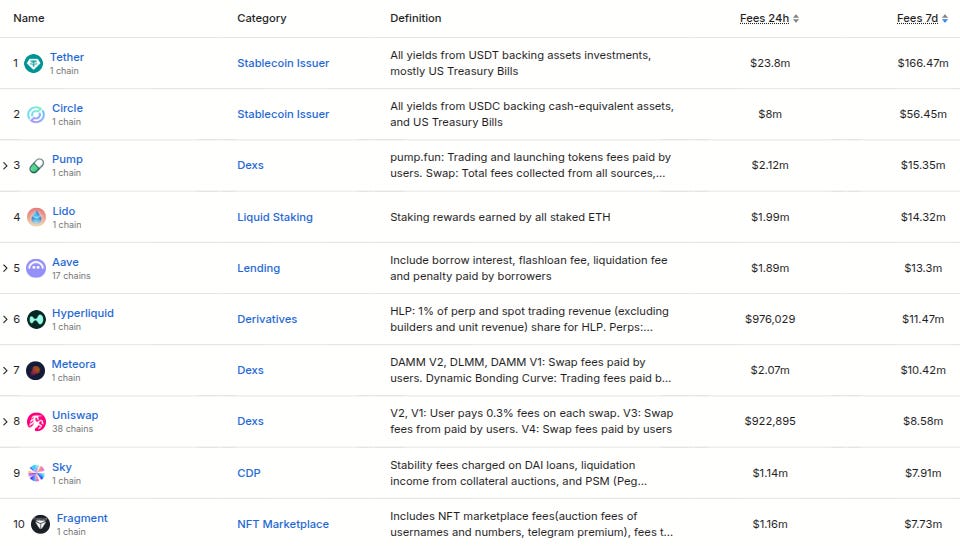Image resolution: width=960 pixels, height=546 pixels.
Task: Click the Uniswap unicorn logo icon
Action: pyautogui.click(x=36, y=422)
